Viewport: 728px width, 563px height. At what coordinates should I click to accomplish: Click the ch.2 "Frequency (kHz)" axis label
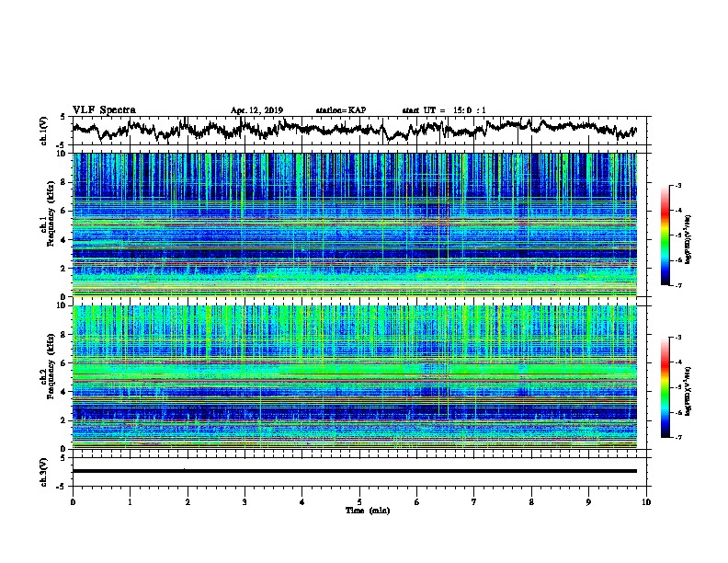pos(51,366)
